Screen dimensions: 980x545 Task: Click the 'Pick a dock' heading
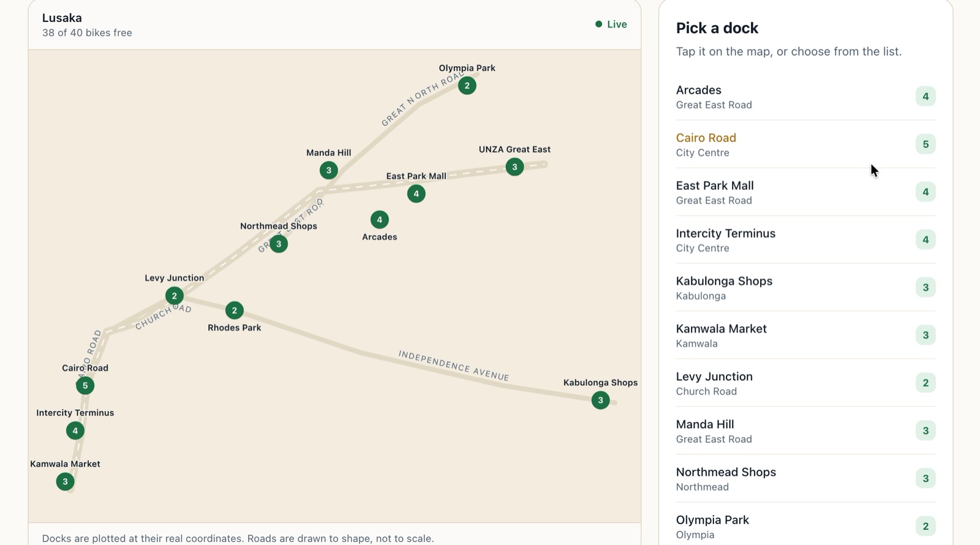click(x=717, y=28)
